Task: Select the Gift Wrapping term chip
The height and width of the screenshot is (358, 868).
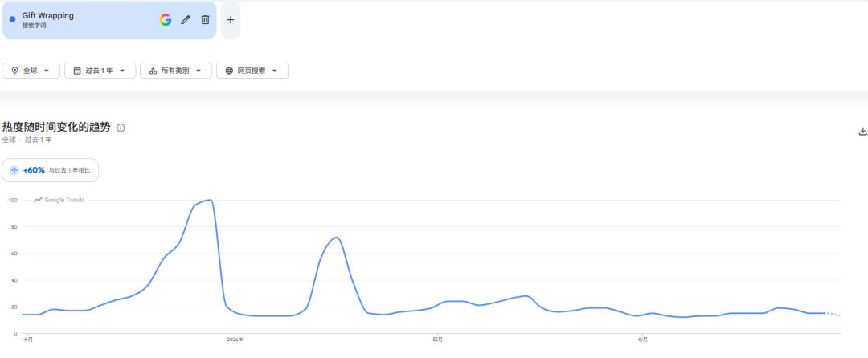Action: tap(109, 20)
